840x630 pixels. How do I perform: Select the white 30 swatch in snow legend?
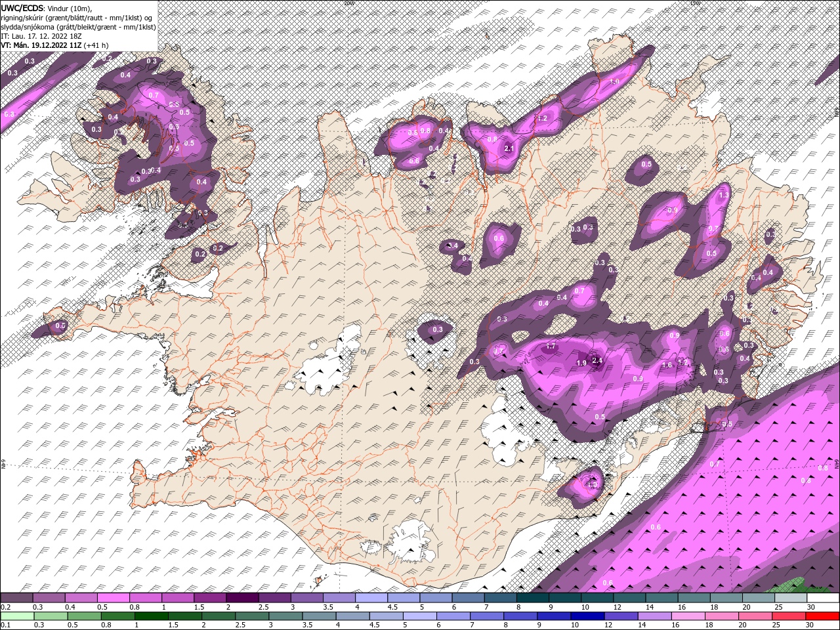[x=823, y=597]
